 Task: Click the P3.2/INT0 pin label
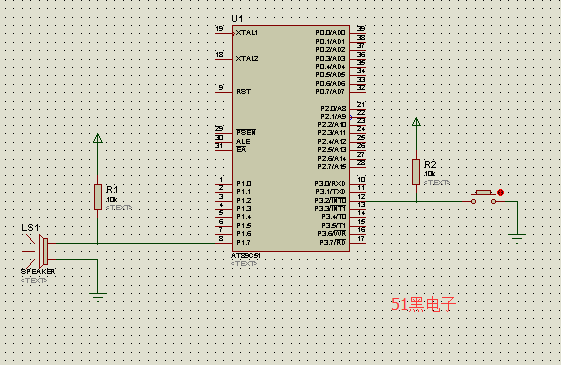[x=330, y=200]
